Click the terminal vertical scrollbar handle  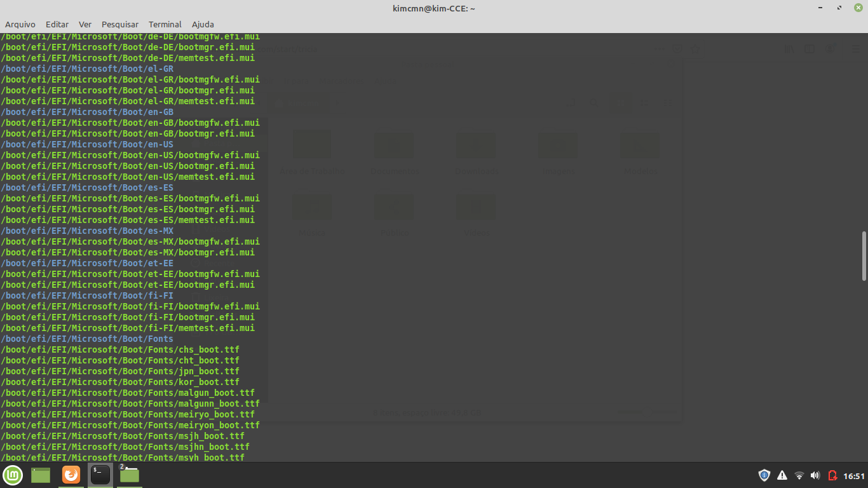pos(864,256)
